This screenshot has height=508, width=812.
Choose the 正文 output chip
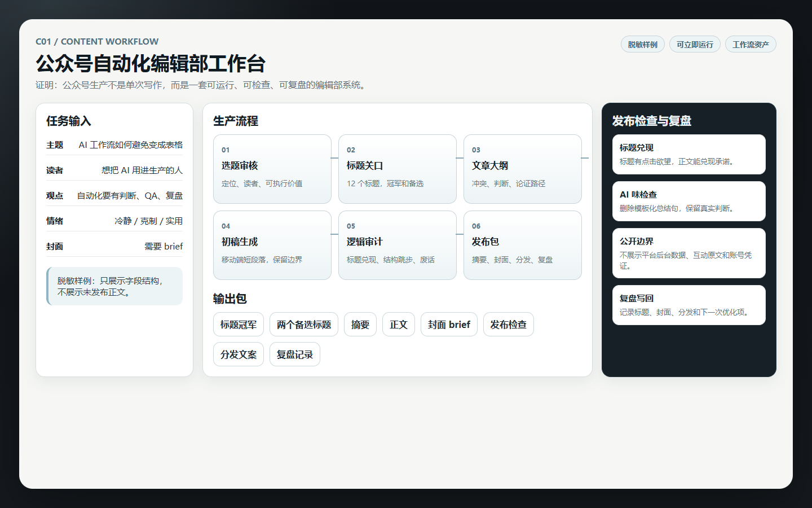click(399, 325)
